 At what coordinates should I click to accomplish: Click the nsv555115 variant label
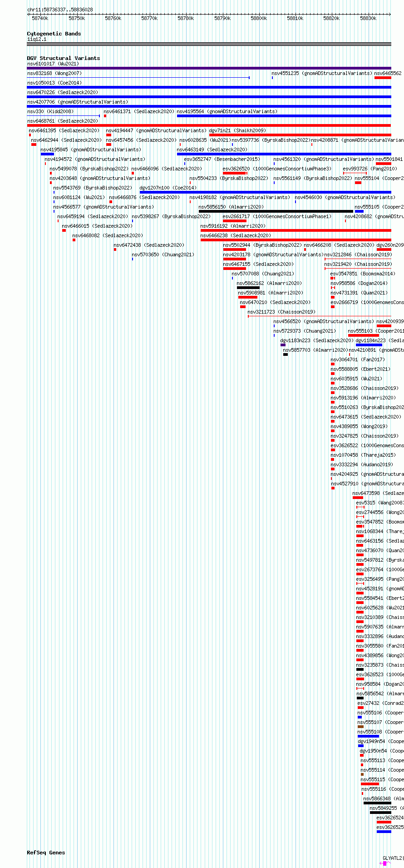point(382,779)
